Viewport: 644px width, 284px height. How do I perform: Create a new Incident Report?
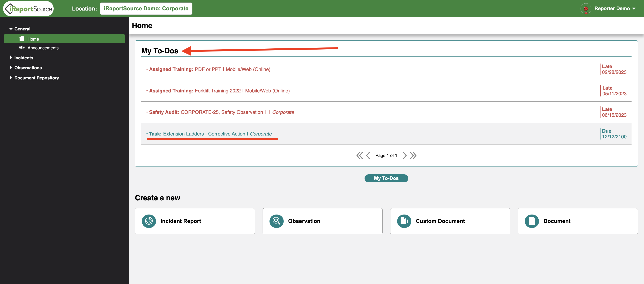click(x=195, y=221)
